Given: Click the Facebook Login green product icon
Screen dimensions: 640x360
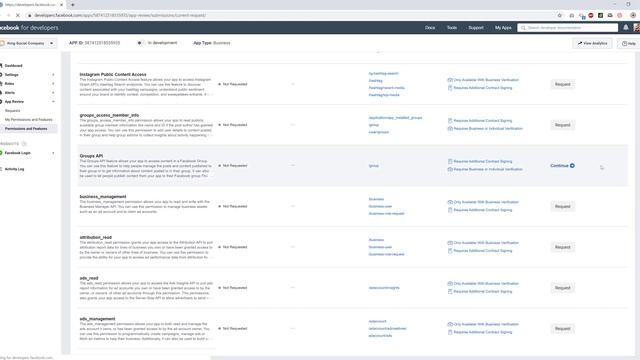Looking at the screenshot, I should click(1, 153).
